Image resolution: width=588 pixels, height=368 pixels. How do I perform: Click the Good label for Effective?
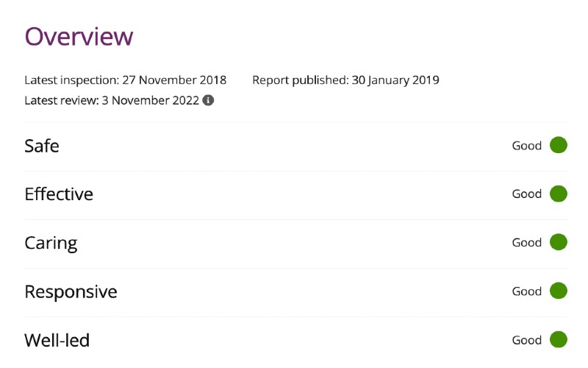coord(527,194)
